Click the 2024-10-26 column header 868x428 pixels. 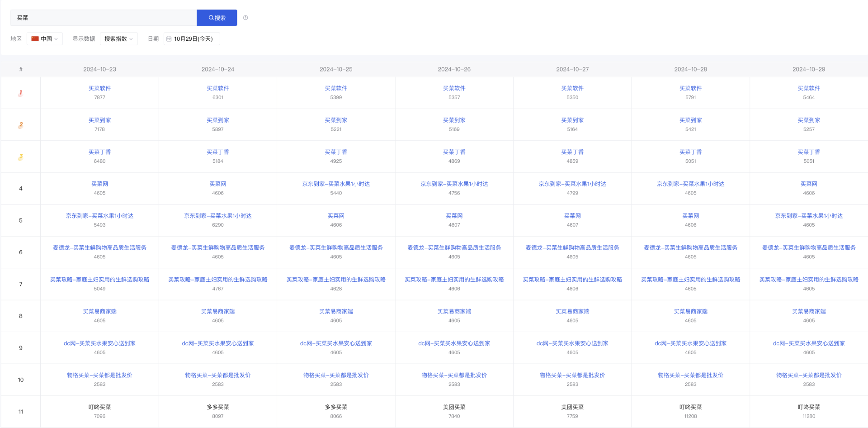454,69
